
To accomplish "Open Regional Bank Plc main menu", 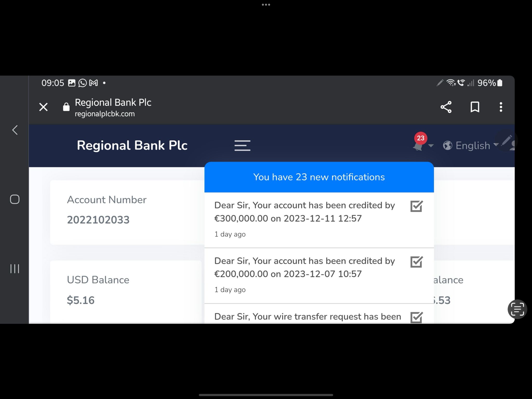I will click(243, 146).
